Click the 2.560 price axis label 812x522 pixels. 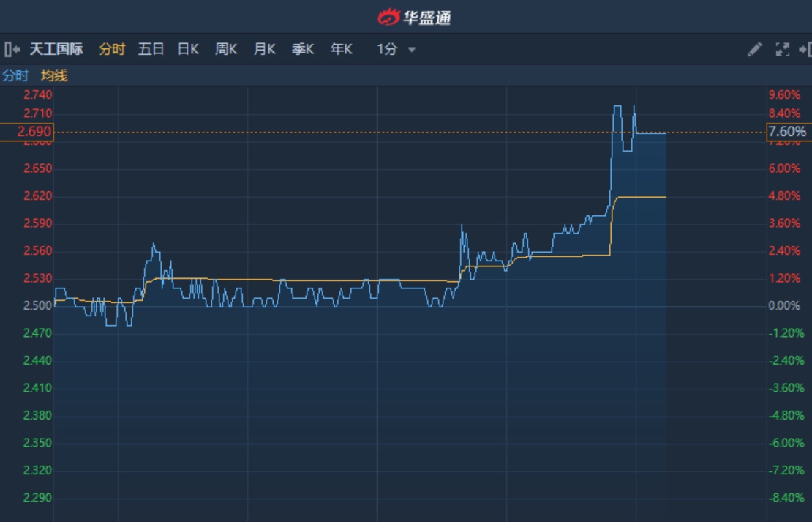coord(38,251)
